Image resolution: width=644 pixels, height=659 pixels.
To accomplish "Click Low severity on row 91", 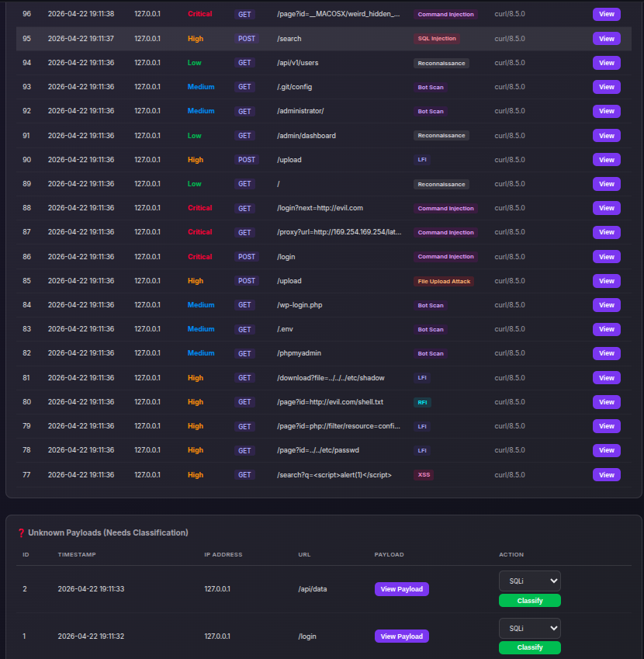I will point(194,136).
